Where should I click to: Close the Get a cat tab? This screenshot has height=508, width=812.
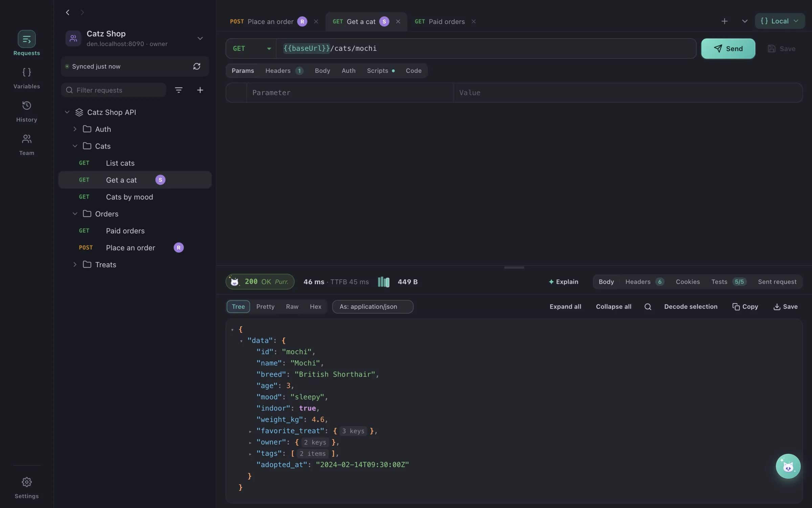[398, 22]
